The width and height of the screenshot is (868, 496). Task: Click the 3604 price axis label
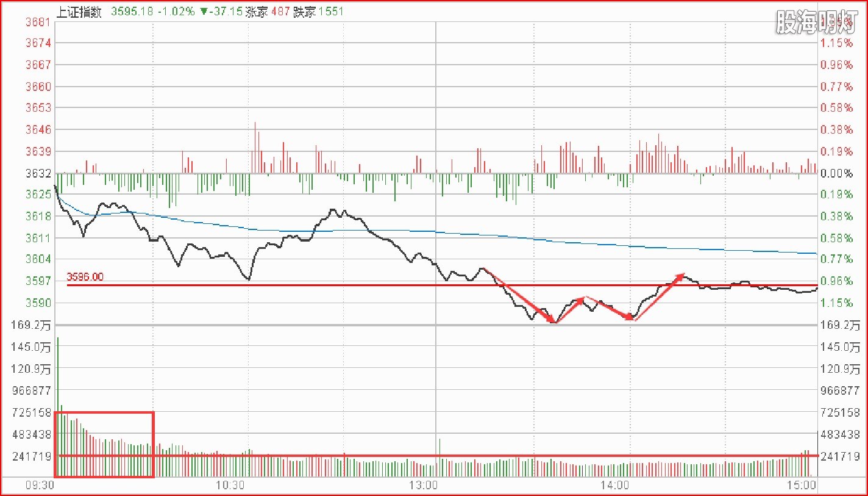coord(39,259)
